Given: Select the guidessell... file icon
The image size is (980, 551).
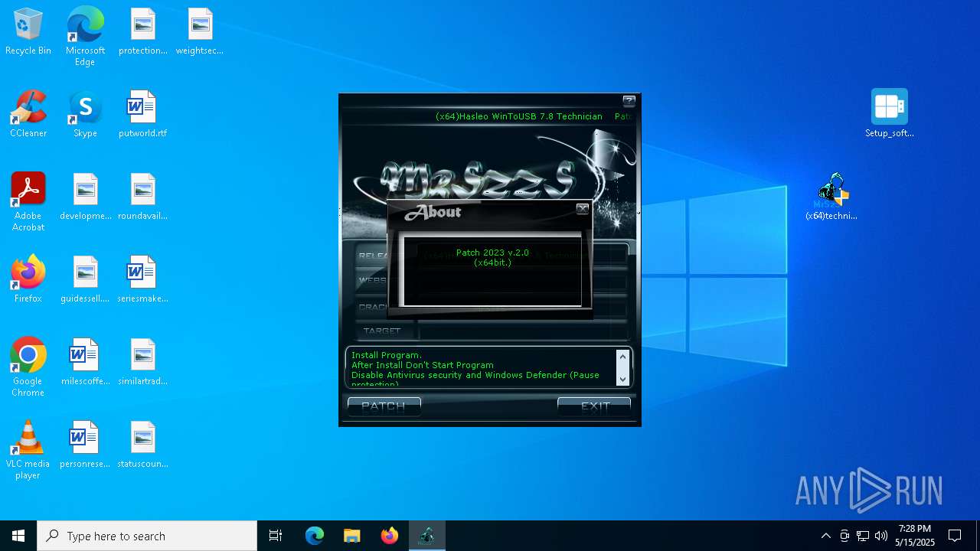Looking at the screenshot, I should click(85, 279).
